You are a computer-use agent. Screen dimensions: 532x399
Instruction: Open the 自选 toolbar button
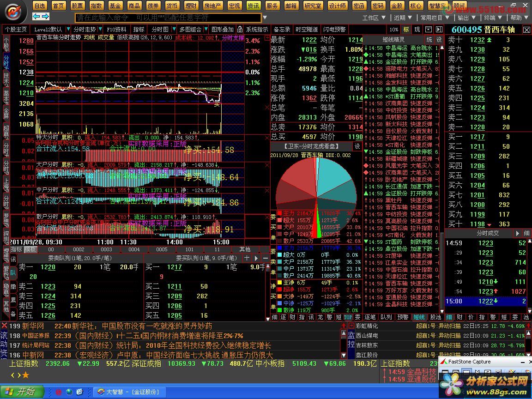click(x=40, y=6)
